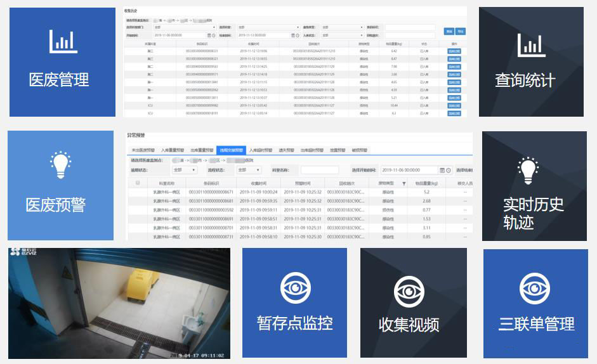Screen dimensions: 597x364
Task: Tick the select-all checkbox in warning table header
Action: [138, 183]
